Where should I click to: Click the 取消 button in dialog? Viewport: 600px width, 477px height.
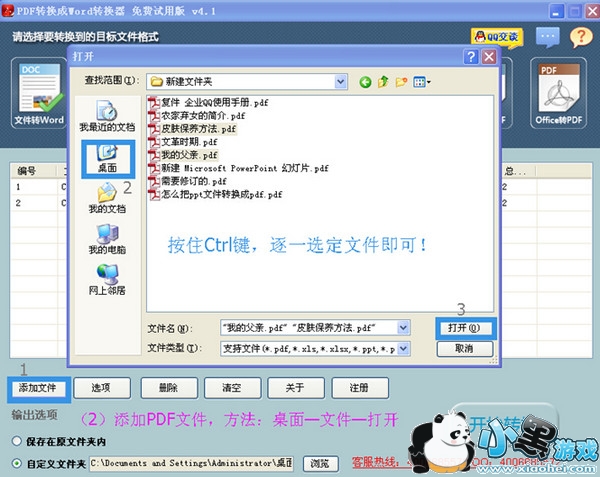[465, 348]
